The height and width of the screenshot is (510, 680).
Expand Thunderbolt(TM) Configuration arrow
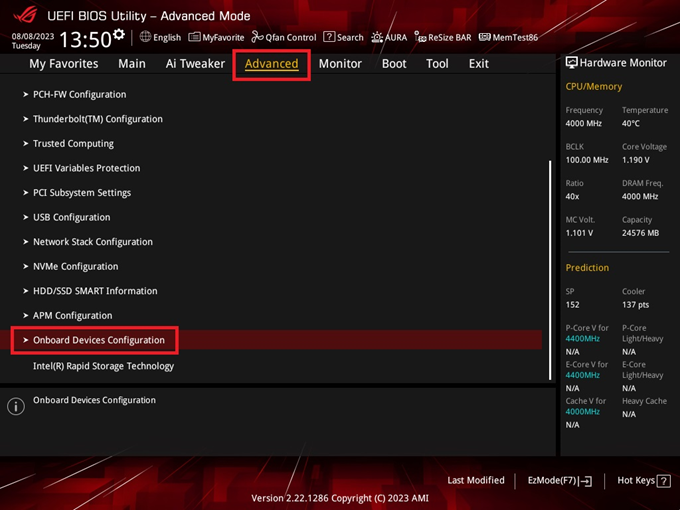[x=26, y=119]
